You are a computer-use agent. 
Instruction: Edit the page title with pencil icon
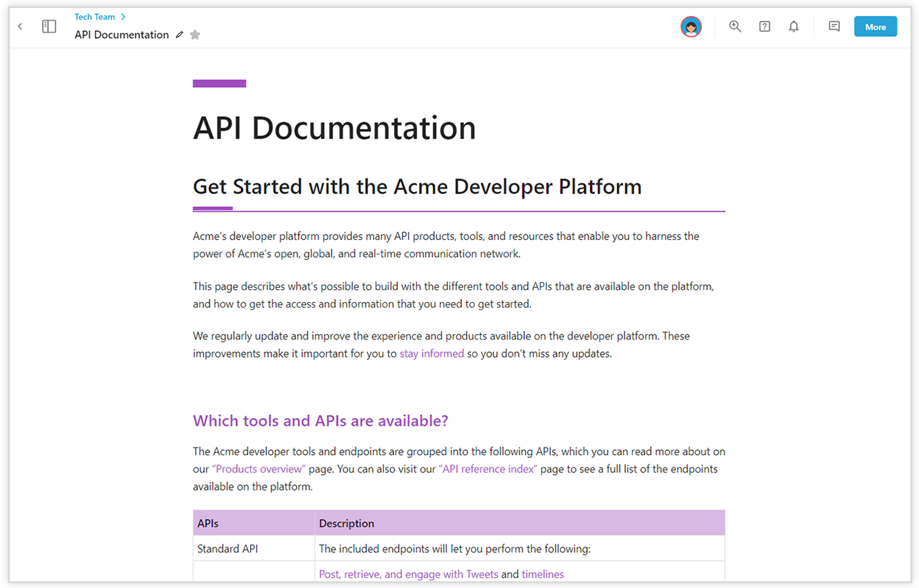click(x=180, y=35)
